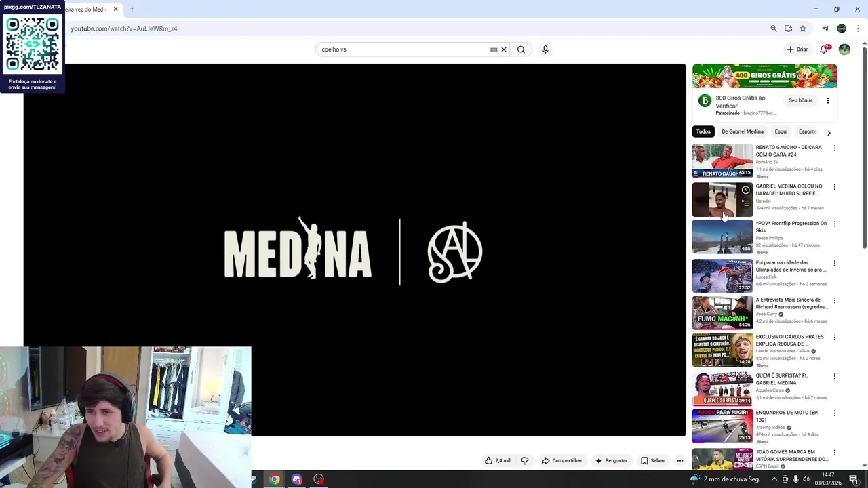868x488 pixels.
Task: Click the Criar button
Action: (797, 49)
